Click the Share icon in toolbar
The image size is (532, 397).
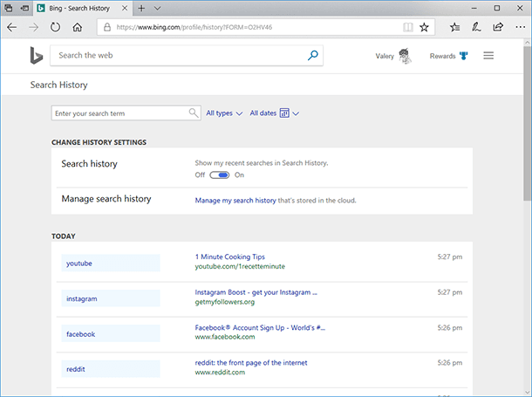(498, 27)
